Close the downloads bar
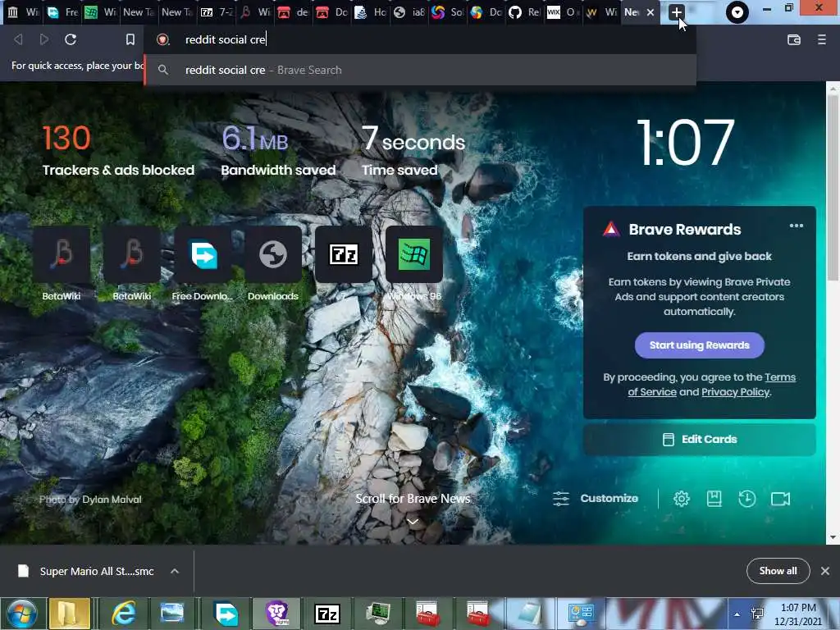 (x=825, y=571)
